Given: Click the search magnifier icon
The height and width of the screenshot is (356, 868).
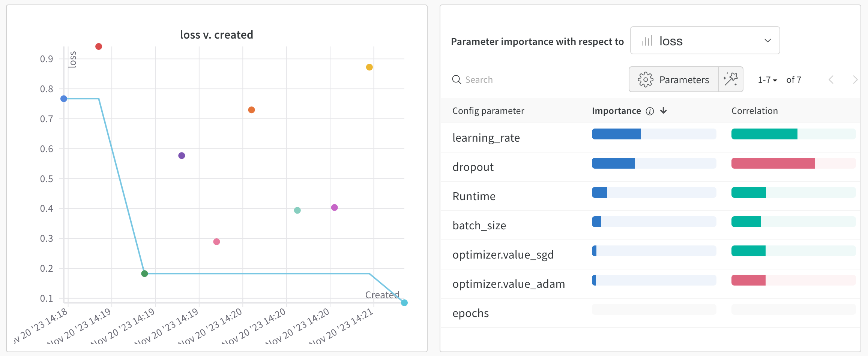Looking at the screenshot, I should (x=457, y=79).
